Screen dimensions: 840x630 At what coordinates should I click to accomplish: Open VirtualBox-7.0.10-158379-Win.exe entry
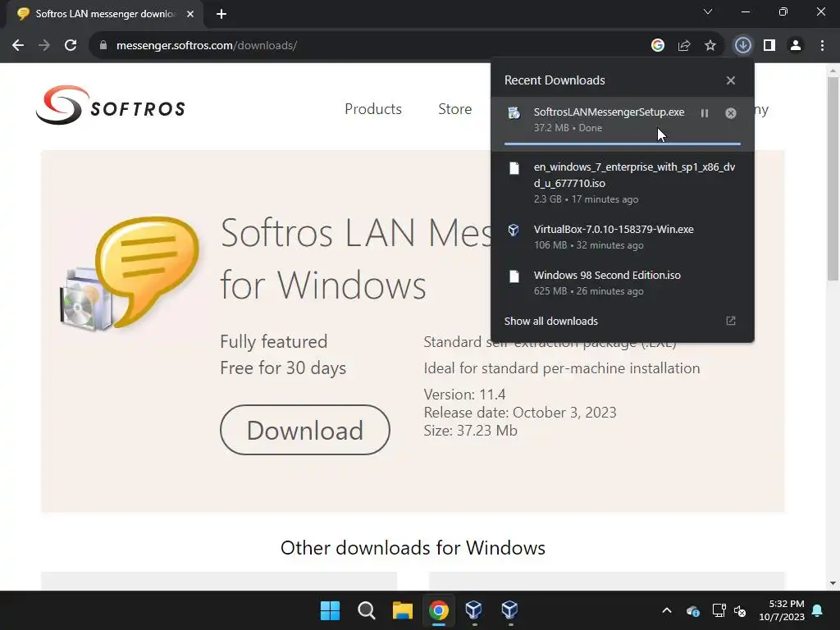623,236
